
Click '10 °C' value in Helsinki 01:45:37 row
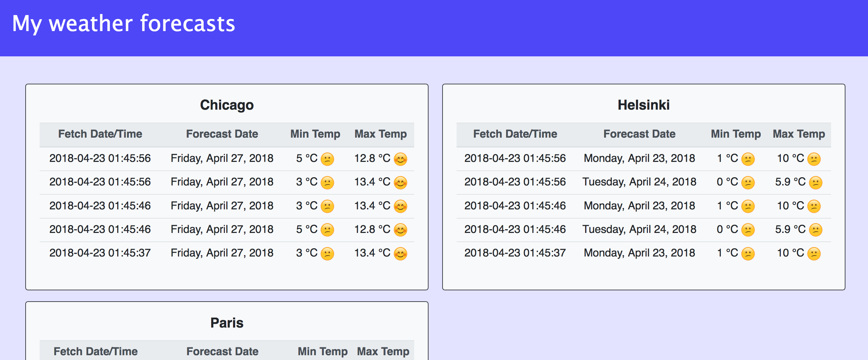tap(791, 253)
